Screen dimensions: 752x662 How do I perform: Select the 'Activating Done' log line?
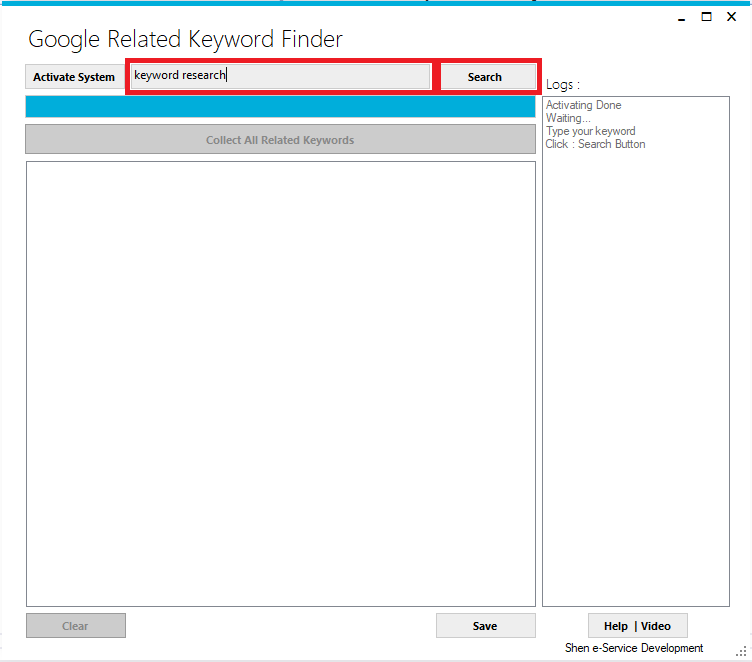(584, 105)
